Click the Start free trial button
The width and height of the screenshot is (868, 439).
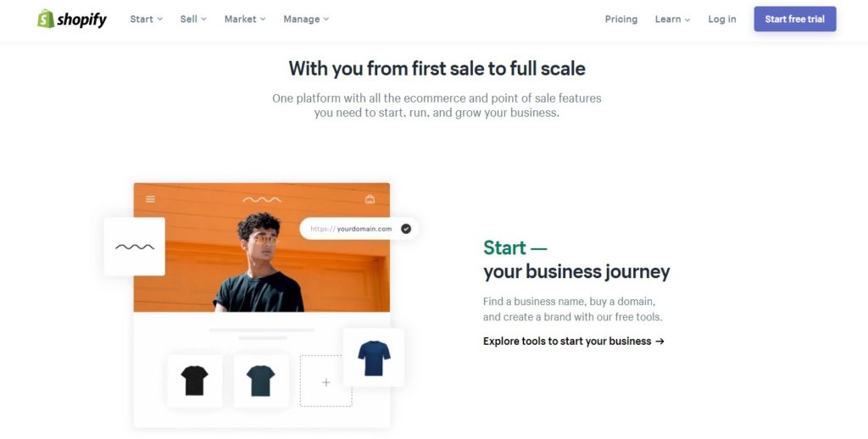point(795,19)
